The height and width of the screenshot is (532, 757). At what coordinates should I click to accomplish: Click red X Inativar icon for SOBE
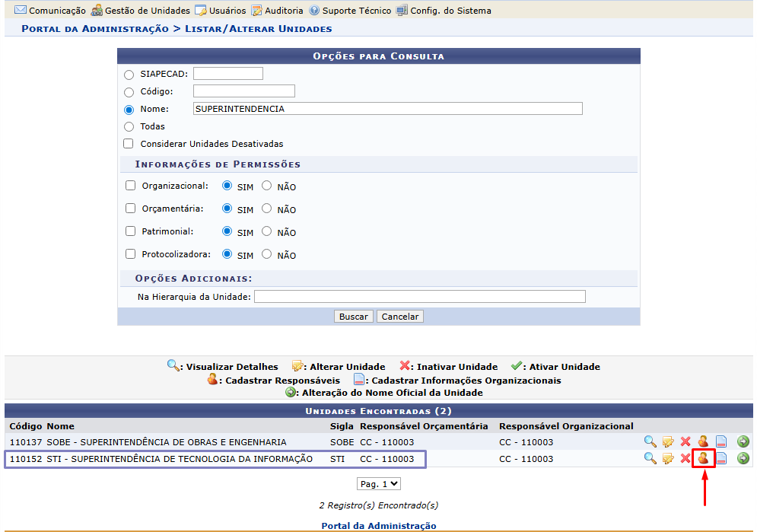685,441
